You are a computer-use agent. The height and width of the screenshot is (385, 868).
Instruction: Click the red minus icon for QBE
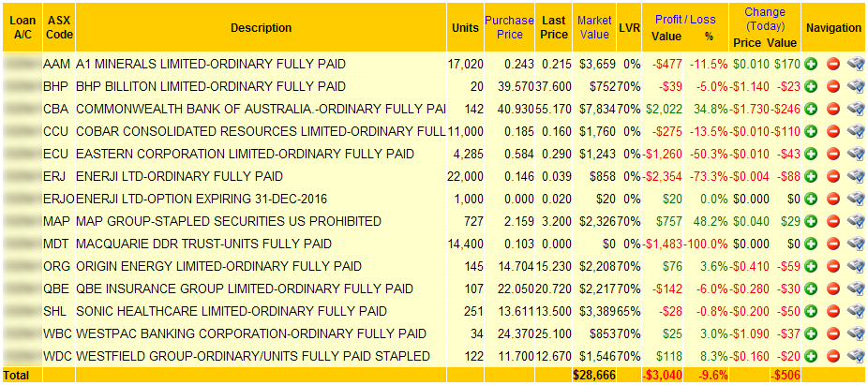[833, 289]
